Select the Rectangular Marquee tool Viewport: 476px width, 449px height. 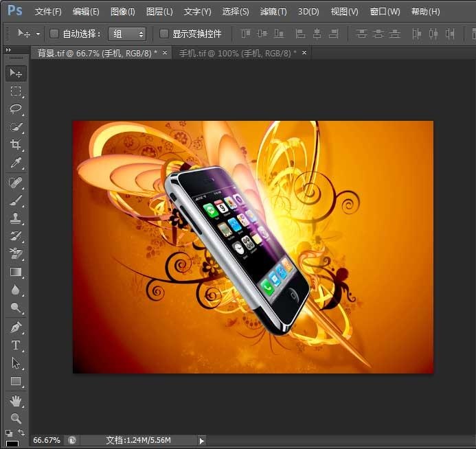pos(16,91)
